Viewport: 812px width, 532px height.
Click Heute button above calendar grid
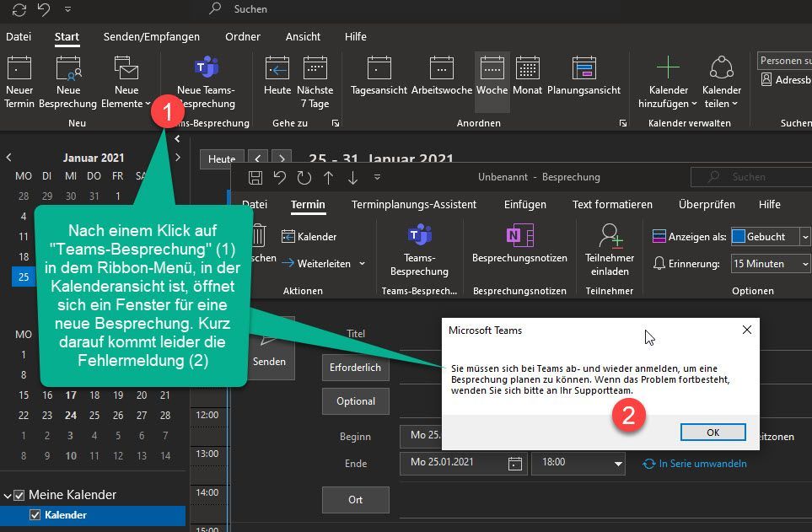pyautogui.click(x=222, y=159)
